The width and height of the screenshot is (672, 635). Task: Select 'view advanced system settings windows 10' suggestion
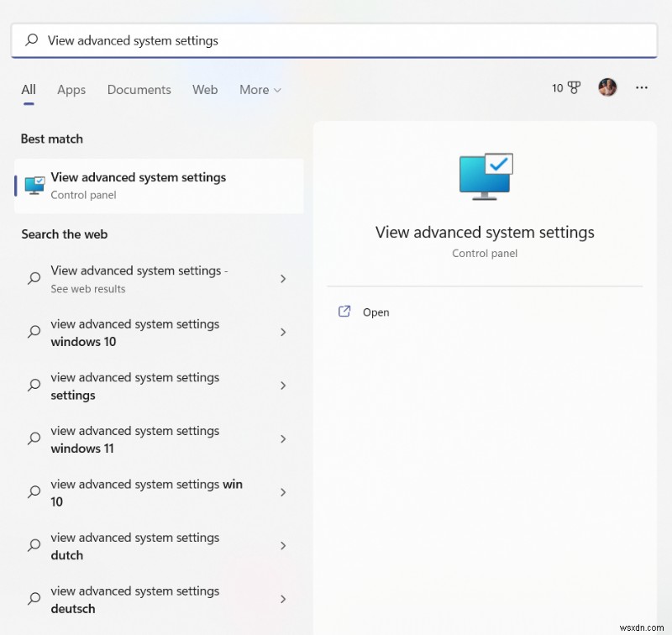159,333
